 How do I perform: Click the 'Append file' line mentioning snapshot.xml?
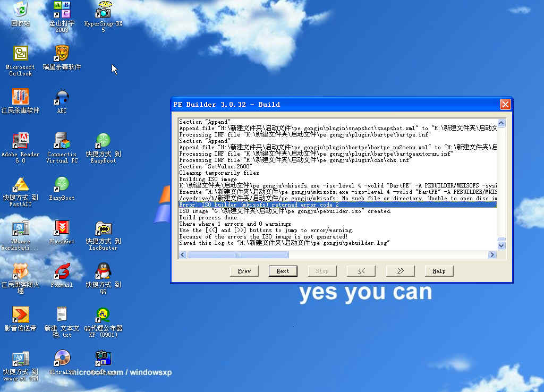point(337,128)
